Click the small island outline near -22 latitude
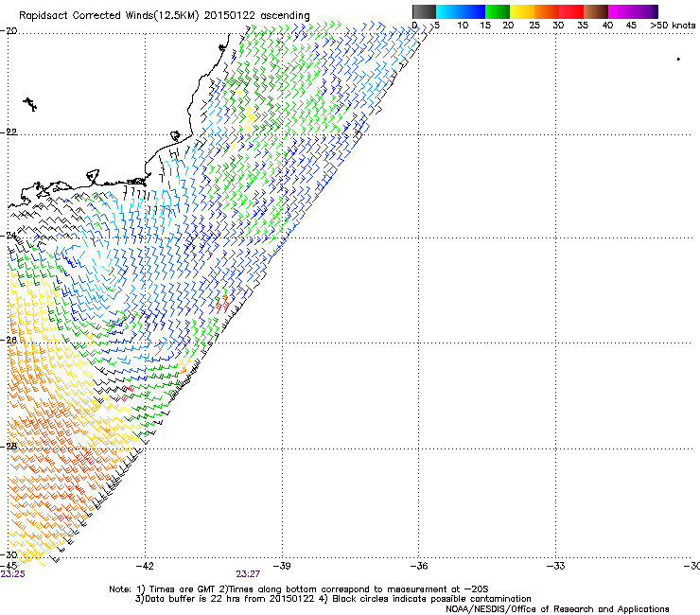Viewport: 700px width, 615px height. [x=175, y=135]
